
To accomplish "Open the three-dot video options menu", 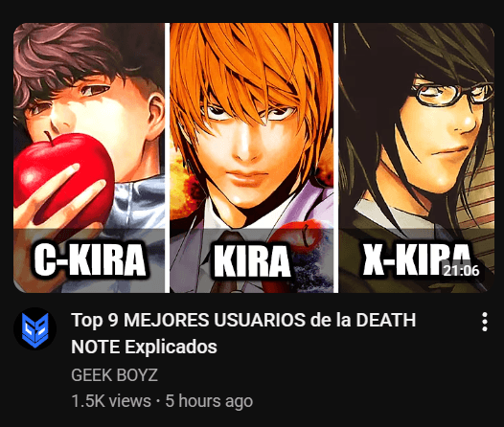I will pos(485,322).
